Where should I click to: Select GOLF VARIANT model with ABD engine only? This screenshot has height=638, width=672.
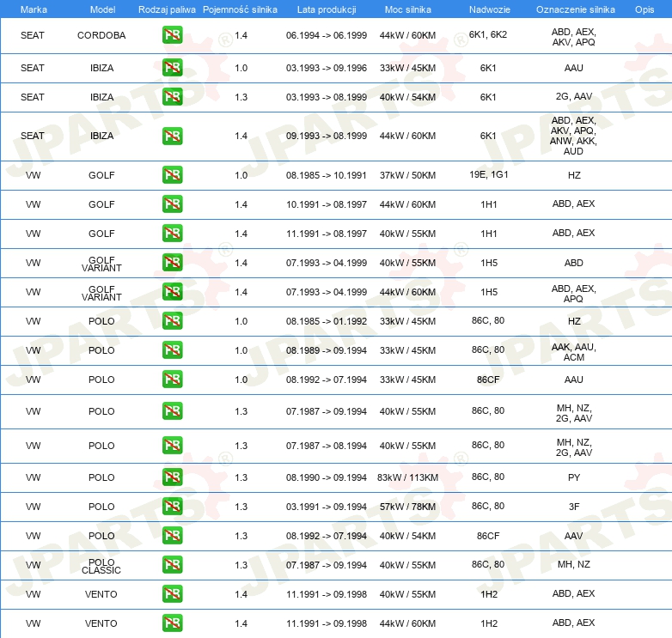[101, 264]
